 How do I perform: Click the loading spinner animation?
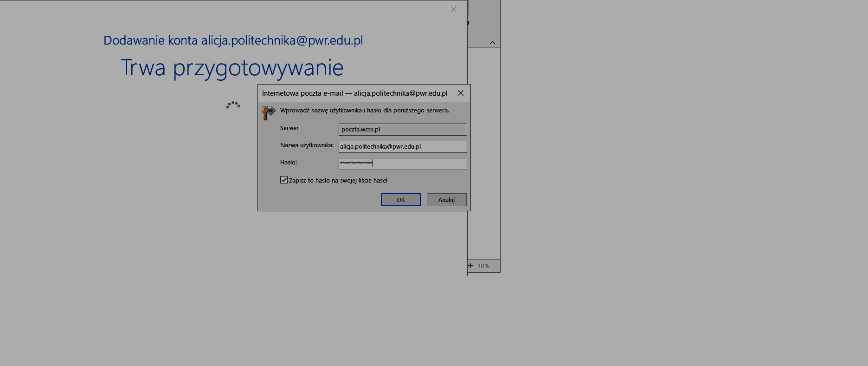tap(233, 105)
